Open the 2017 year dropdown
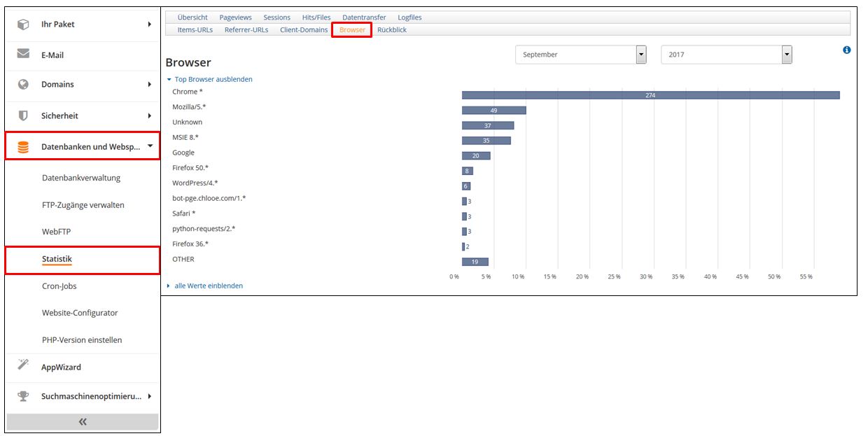Screen dimensions: 868x436 pyautogui.click(x=787, y=55)
